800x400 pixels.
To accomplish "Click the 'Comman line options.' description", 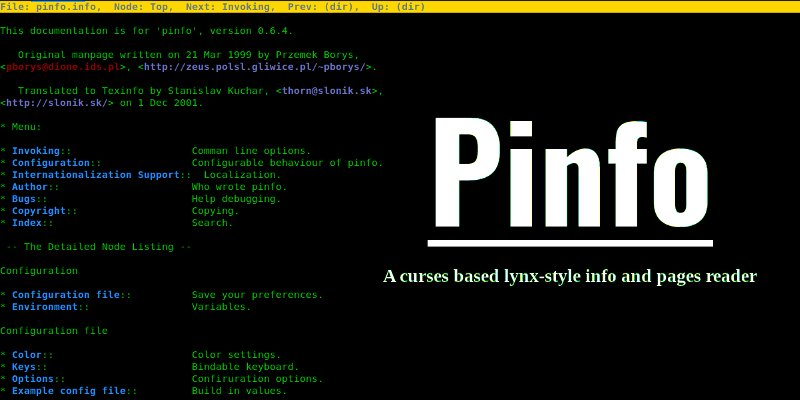I will (251, 151).
